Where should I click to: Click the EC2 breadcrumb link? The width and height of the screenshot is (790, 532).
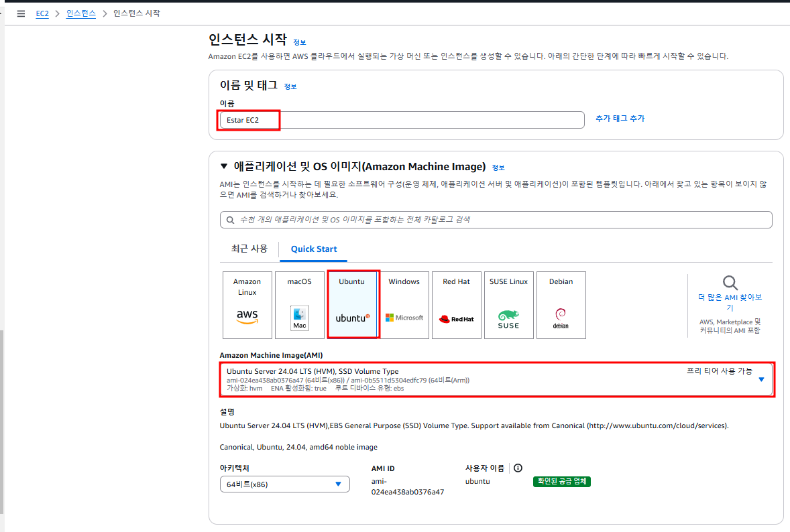pos(42,13)
